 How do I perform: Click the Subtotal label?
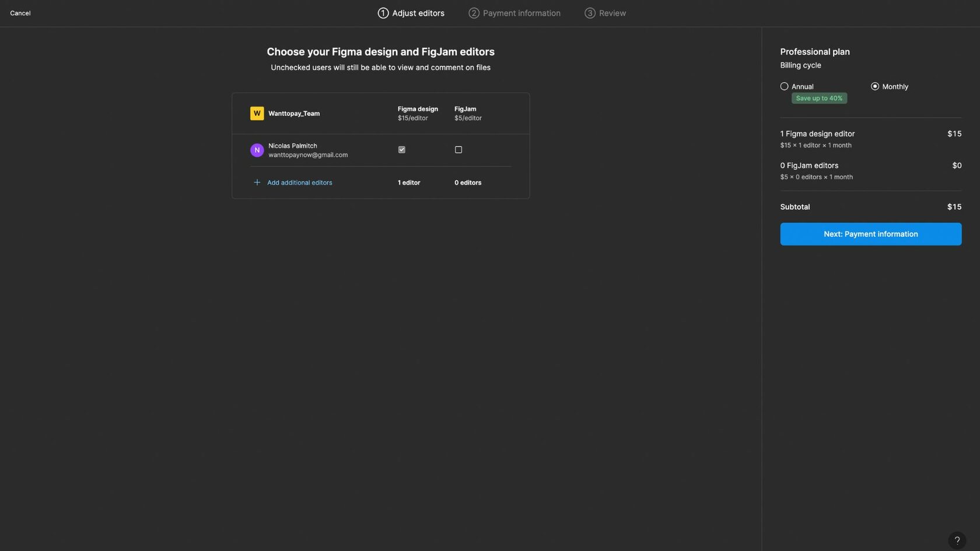pos(794,207)
